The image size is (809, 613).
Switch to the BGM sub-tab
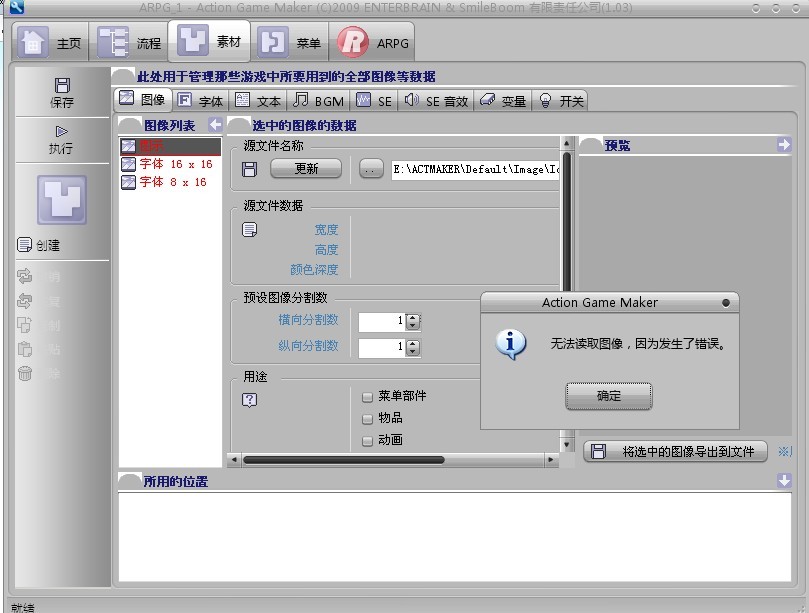point(318,101)
